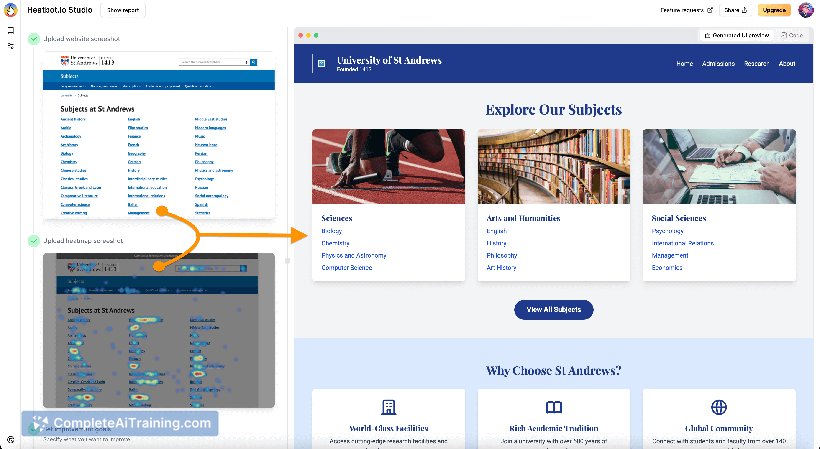This screenshot has height=449, width=820.
Task: Click the Upload website screenshot step label
Action: tap(82, 39)
